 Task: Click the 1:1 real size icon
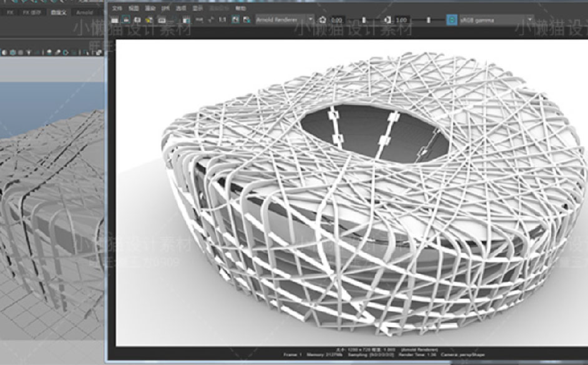click(222, 20)
